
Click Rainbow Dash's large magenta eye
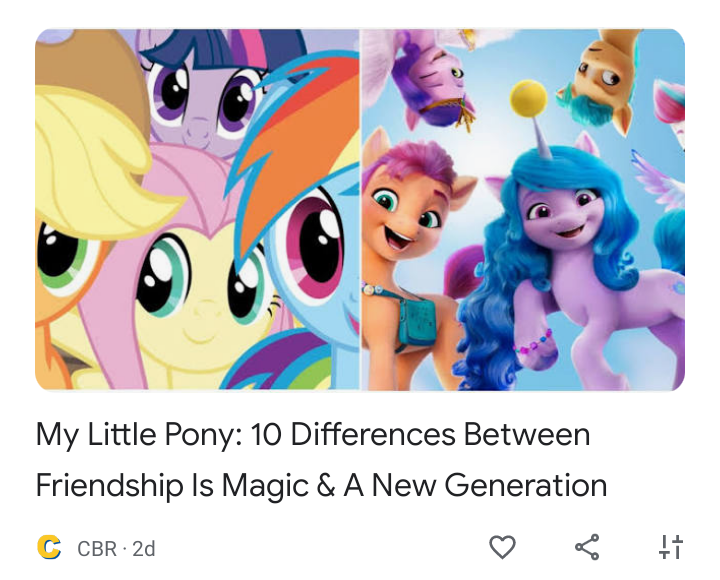316,242
